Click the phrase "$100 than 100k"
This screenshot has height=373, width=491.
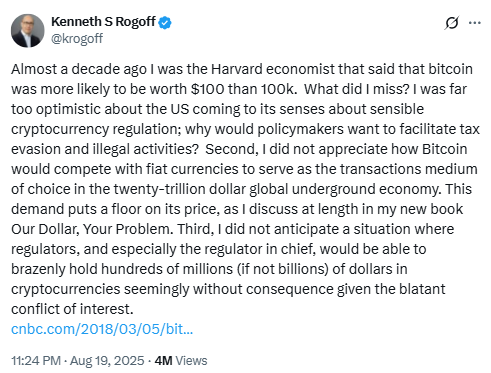pyautogui.click(x=244, y=89)
